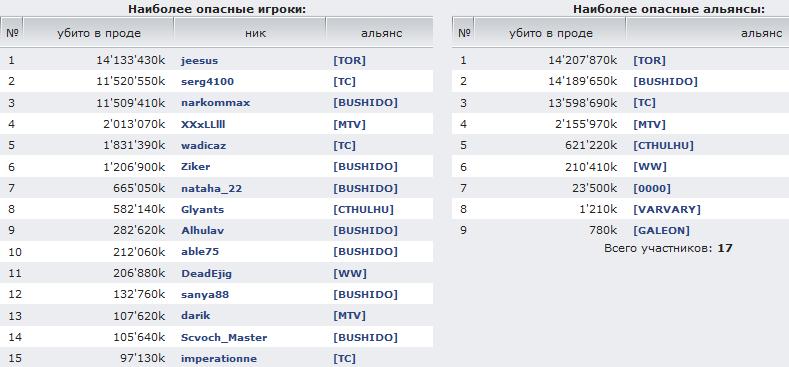Click nataha_22 nickname link
This screenshot has width=789, height=367.
211,189
